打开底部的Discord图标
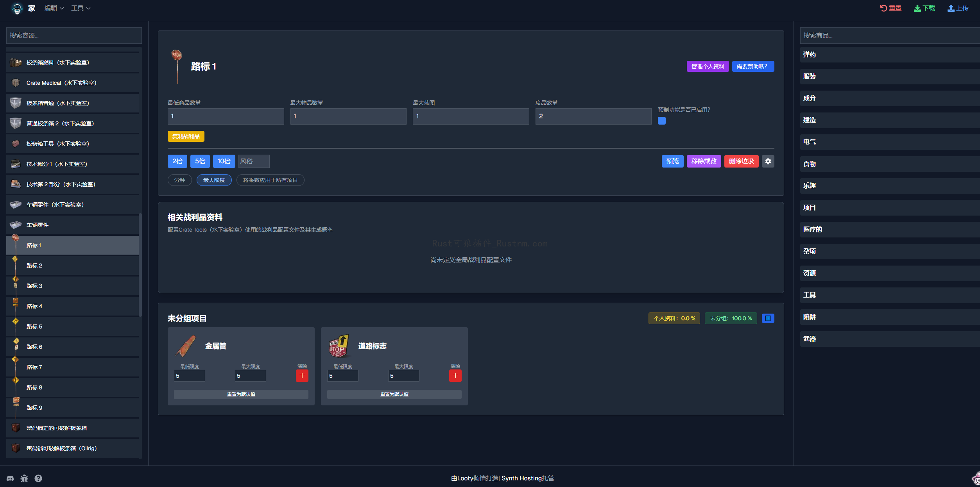This screenshot has height=487, width=980. pos(10,478)
